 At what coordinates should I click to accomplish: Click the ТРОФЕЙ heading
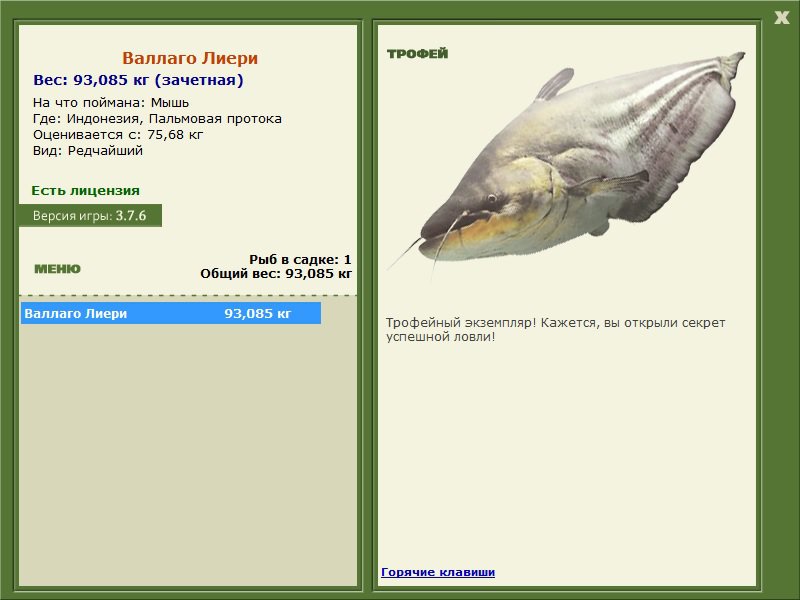tap(417, 54)
